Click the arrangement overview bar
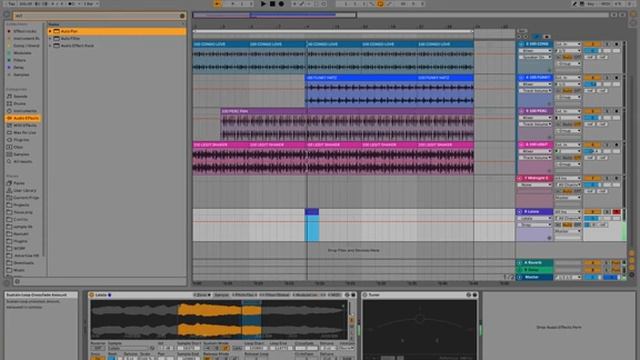Image resolution: width=640 pixels, height=360 pixels. click(x=402, y=15)
